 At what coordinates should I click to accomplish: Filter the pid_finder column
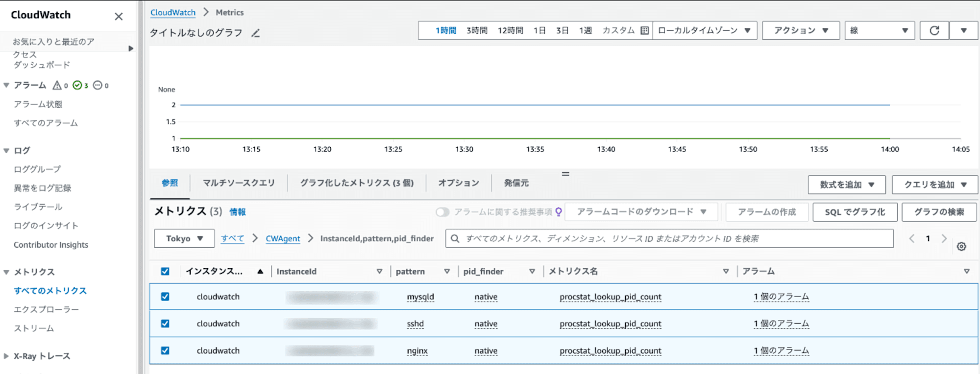coord(532,271)
